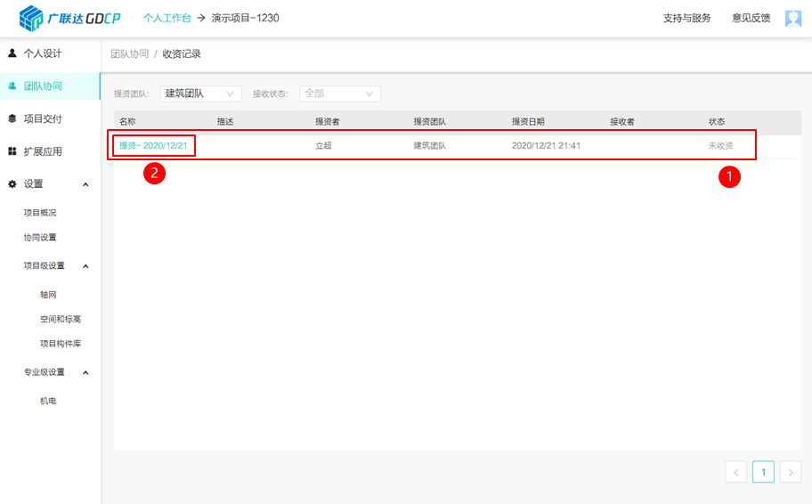Click the 团队协同 team icon
The image size is (812, 504).
12,86
